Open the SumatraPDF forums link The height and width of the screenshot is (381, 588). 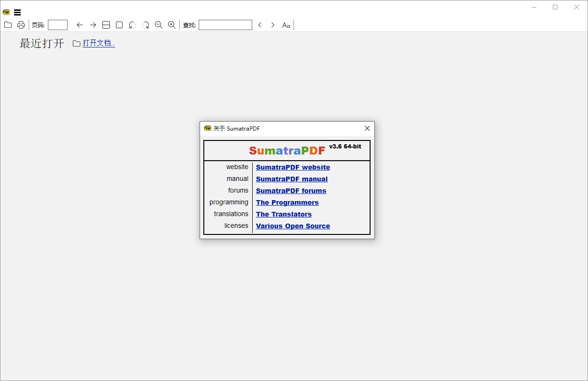click(291, 191)
